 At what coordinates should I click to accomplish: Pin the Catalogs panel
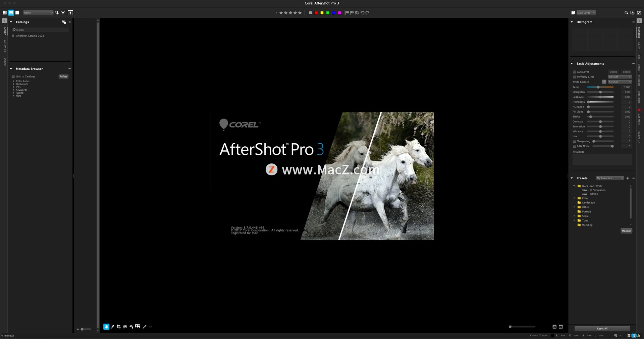69,22
